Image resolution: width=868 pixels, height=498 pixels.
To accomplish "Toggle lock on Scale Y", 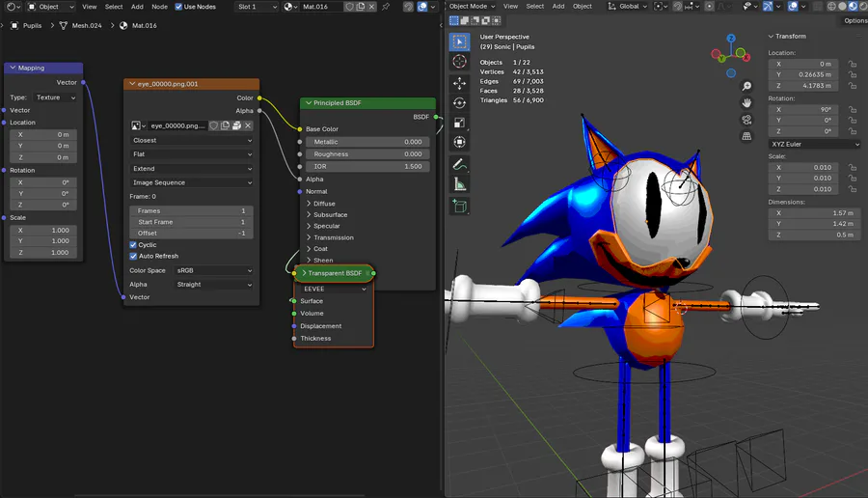I will coord(853,179).
